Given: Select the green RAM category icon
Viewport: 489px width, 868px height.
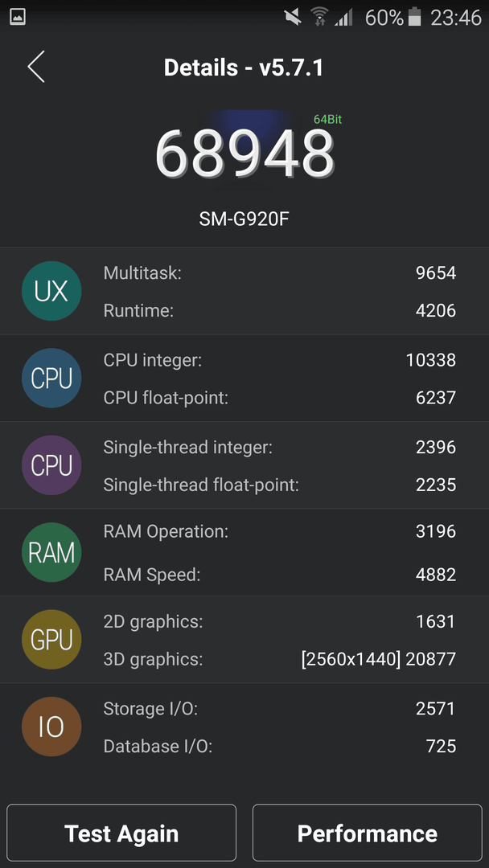Looking at the screenshot, I should 51,552.
